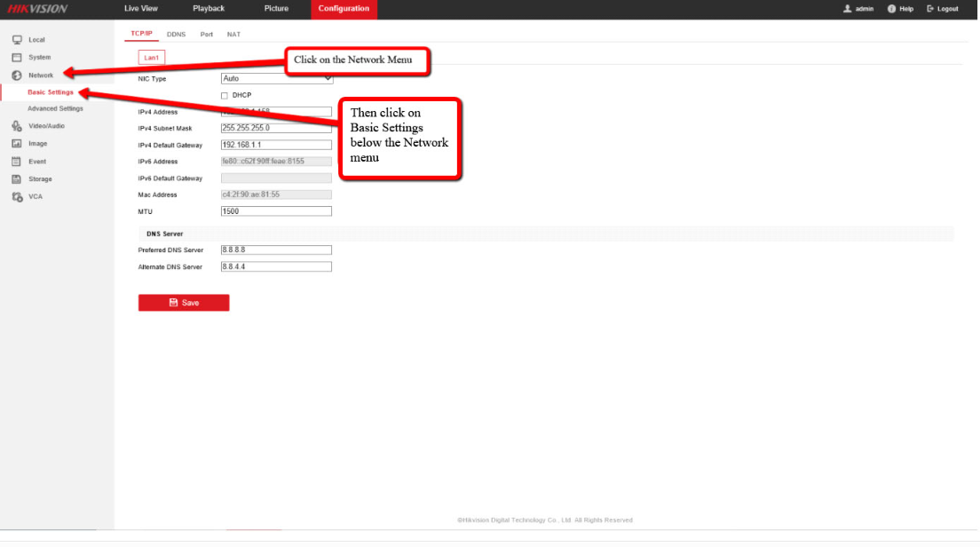Viewport: 980px width, 547px height.
Task: Click the Video/Audio icon in sidebar
Action: point(16,126)
